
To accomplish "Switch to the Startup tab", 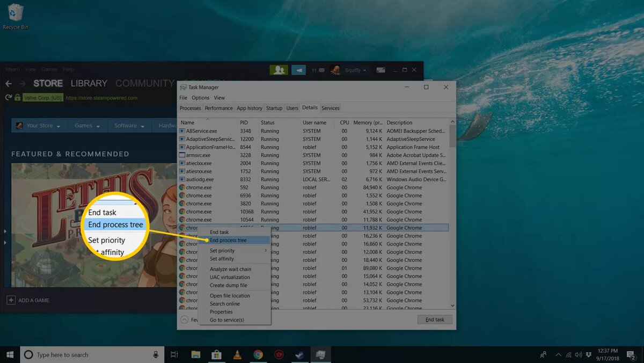I will click(274, 108).
